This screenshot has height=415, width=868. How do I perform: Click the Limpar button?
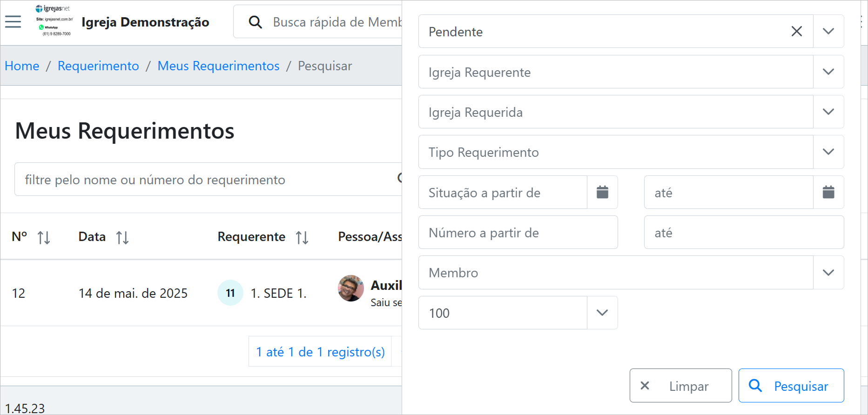click(x=680, y=386)
